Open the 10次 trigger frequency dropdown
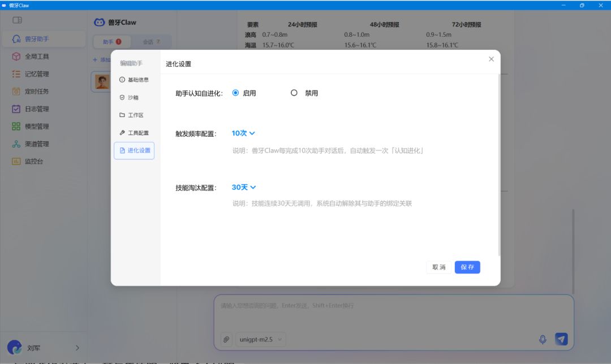This screenshot has width=611, height=364. coord(243,133)
